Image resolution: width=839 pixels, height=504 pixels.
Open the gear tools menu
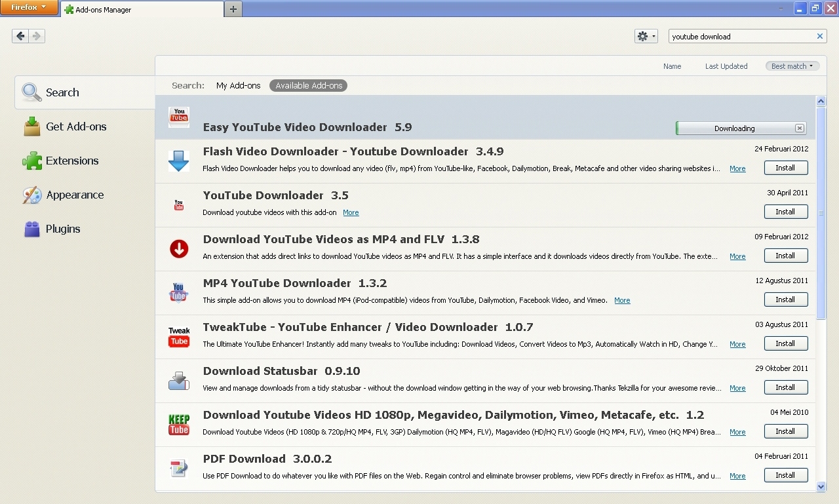click(646, 36)
